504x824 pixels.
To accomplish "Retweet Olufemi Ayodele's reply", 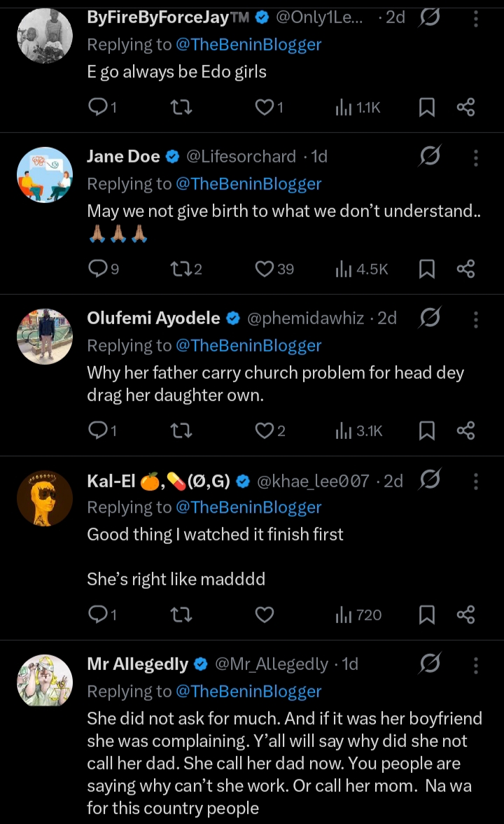I will click(181, 431).
